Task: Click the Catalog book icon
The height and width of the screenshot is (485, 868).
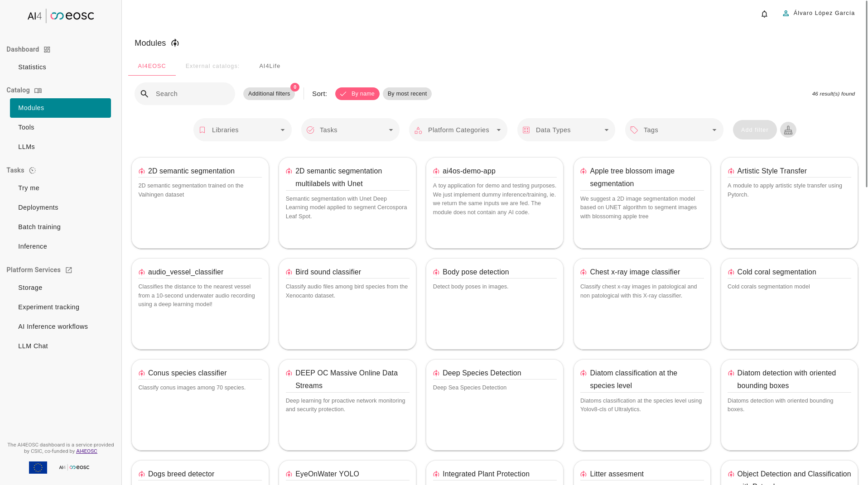Action: click(x=38, y=91)
